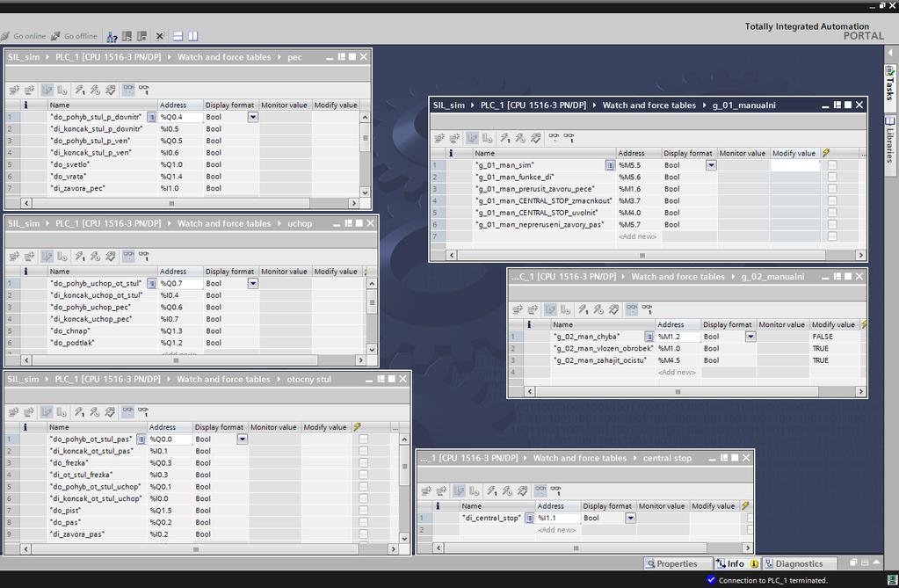Open the Info tab
Image resolution: width=899 pixels, height=588 pixels.
[736, 564]
